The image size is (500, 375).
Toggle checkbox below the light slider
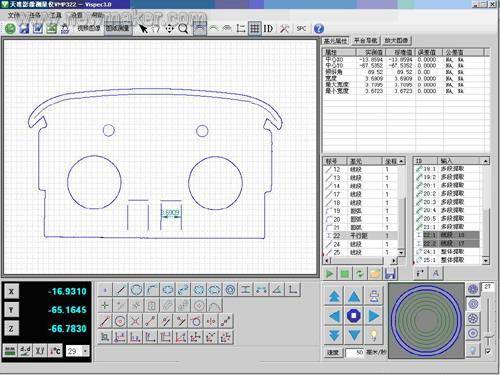click(488, 351)
